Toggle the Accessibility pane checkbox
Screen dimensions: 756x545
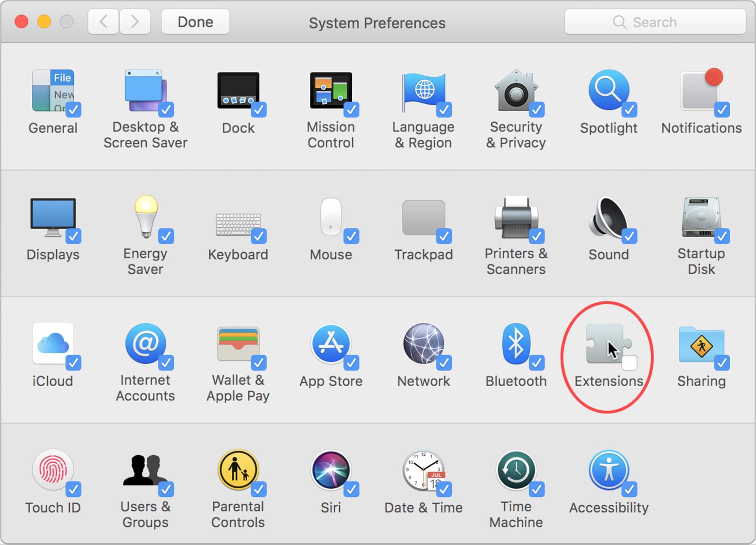[629, 490]
